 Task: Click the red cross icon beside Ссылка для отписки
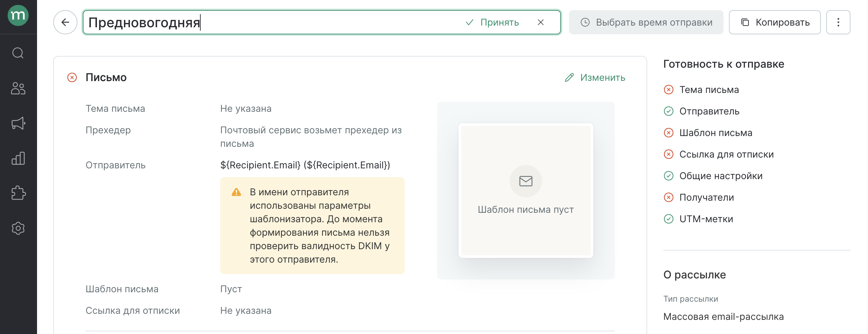click(669, 154)
